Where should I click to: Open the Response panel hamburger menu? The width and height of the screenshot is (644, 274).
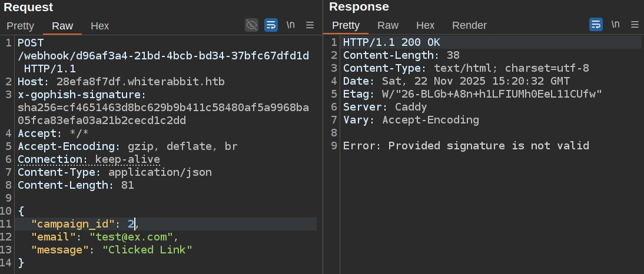point(635,25)
